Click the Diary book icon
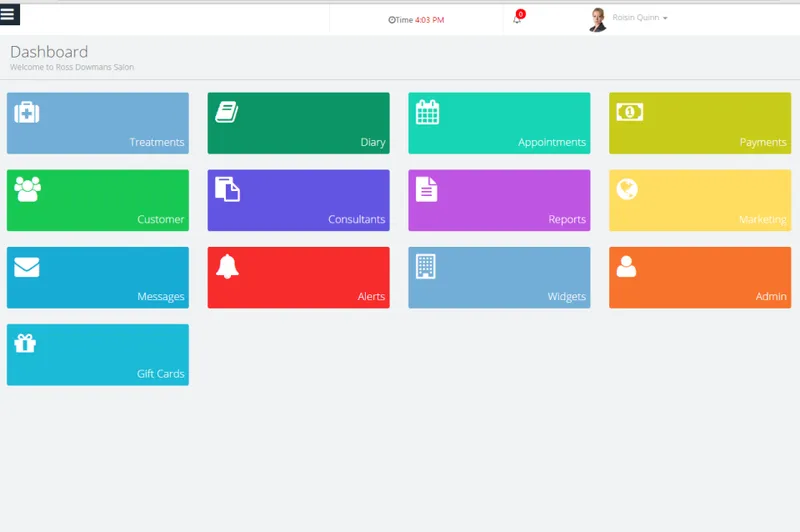 tap(227, 112)
